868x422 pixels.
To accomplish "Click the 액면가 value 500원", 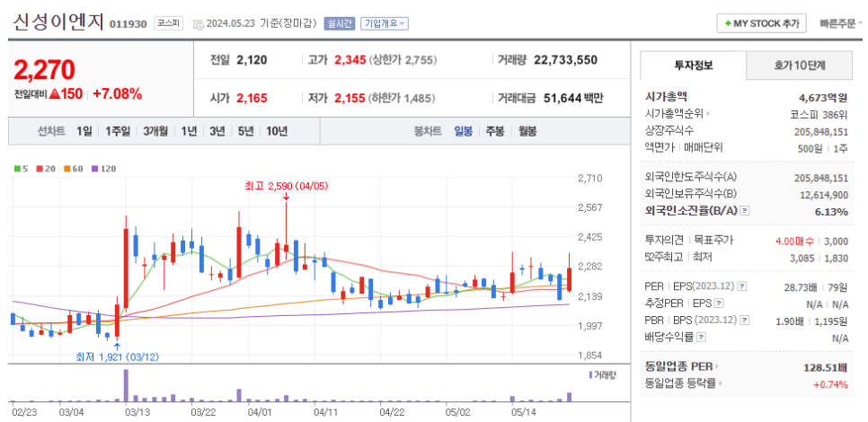I will [x=810, y=147].
